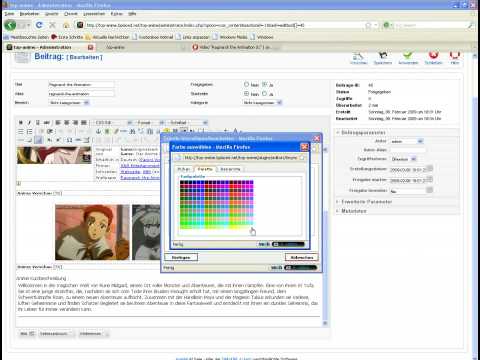Select Nein for Startseite

246,94
